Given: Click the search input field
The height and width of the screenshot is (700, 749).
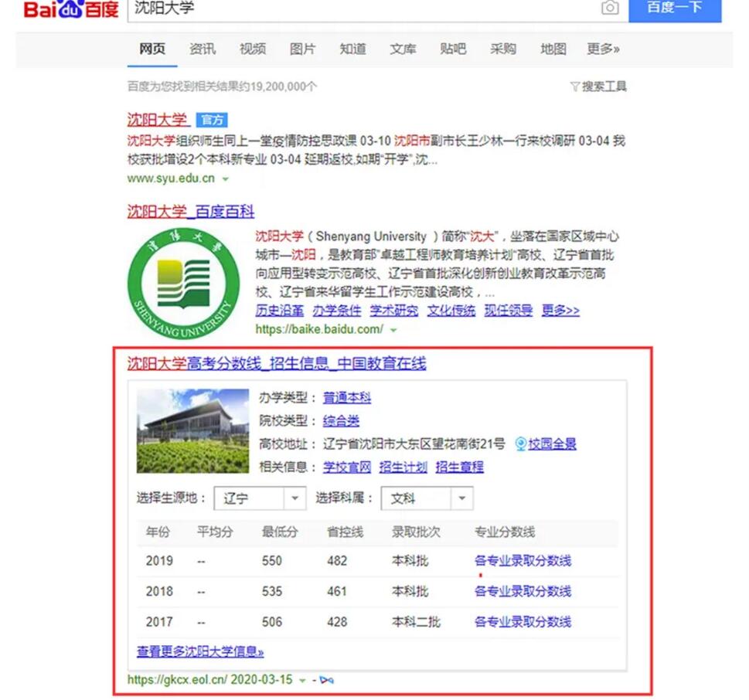Looking at the screenshot, I should click(x=363, y=8).
